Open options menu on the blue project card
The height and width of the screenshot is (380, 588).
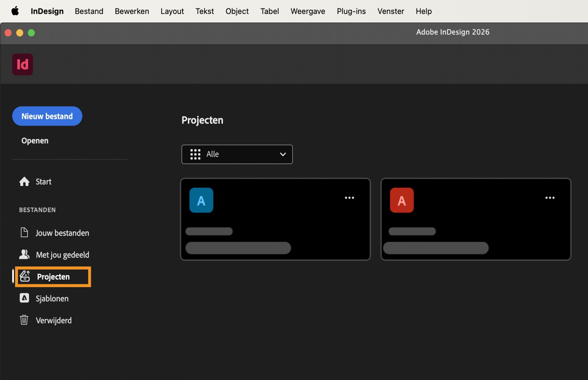tap(349, 198)
